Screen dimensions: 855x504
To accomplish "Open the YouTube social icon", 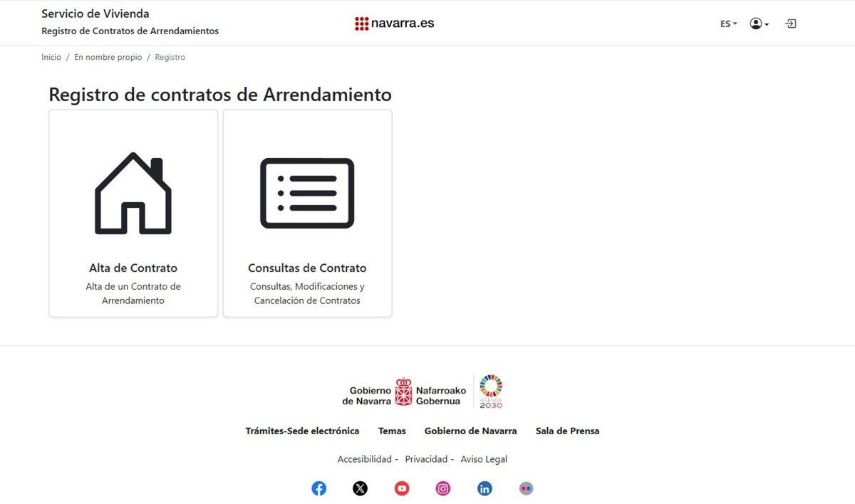I will point(402,488).
